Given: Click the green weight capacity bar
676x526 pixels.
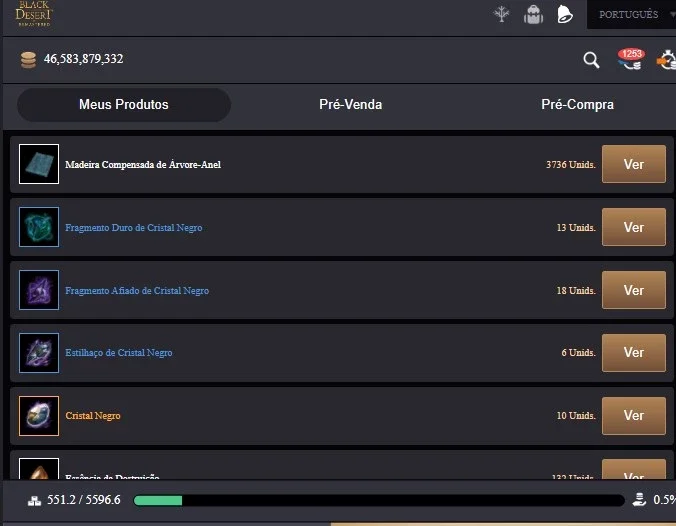Looking at the screenshot, I should point(379,500).
